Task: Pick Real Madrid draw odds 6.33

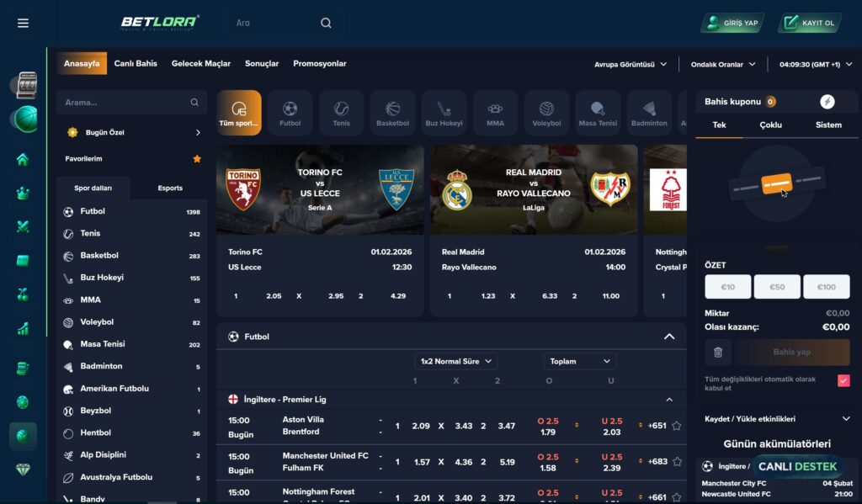Action: 550,296
